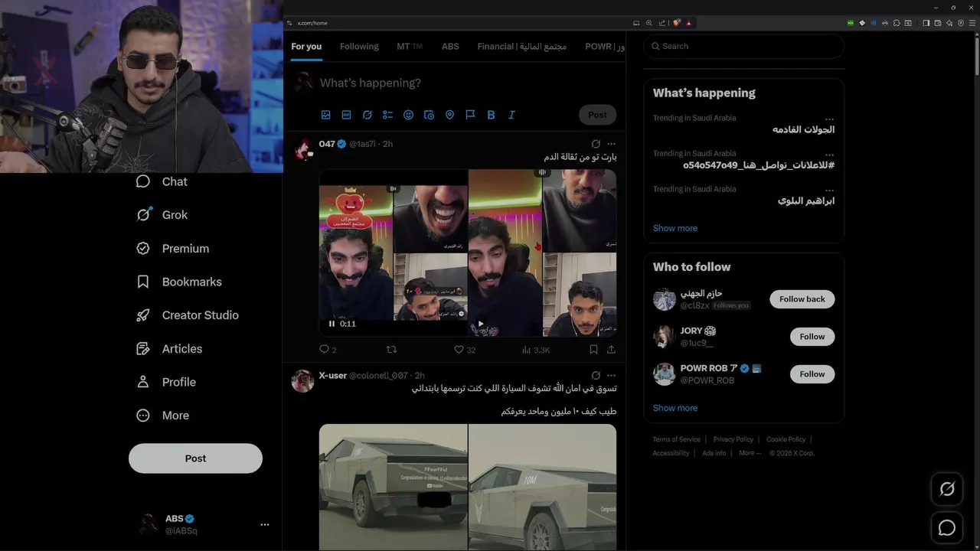The image size is (980, 551).
Task: Bookmark 047's post
Action: click(593, 350)
